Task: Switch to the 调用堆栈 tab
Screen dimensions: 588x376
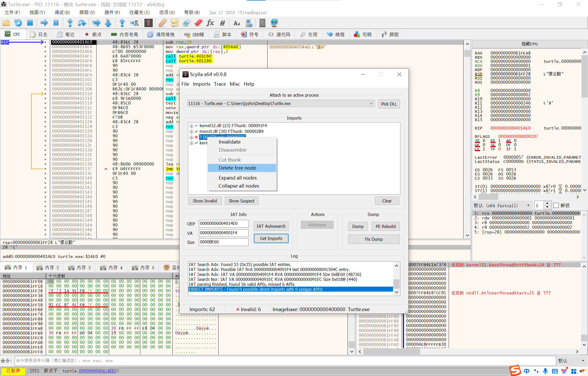Action: [x=161, y=34]
